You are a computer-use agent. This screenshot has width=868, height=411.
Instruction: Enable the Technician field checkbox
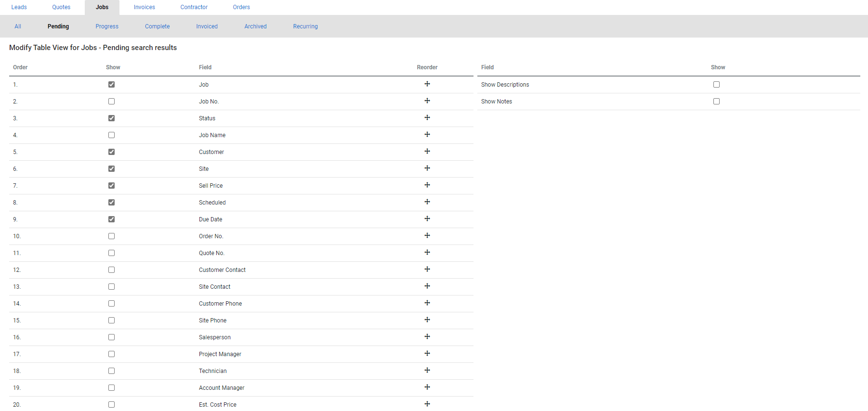click(112, 371)
